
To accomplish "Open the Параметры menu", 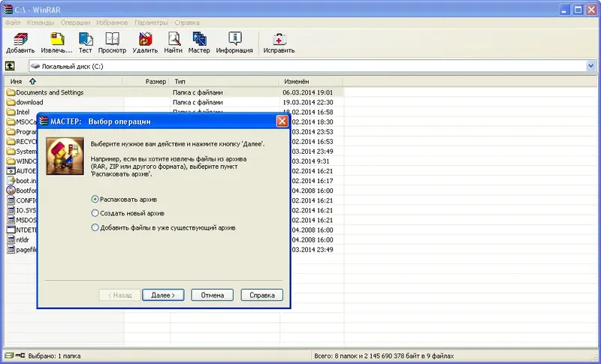I will click(x=151, y=23).
